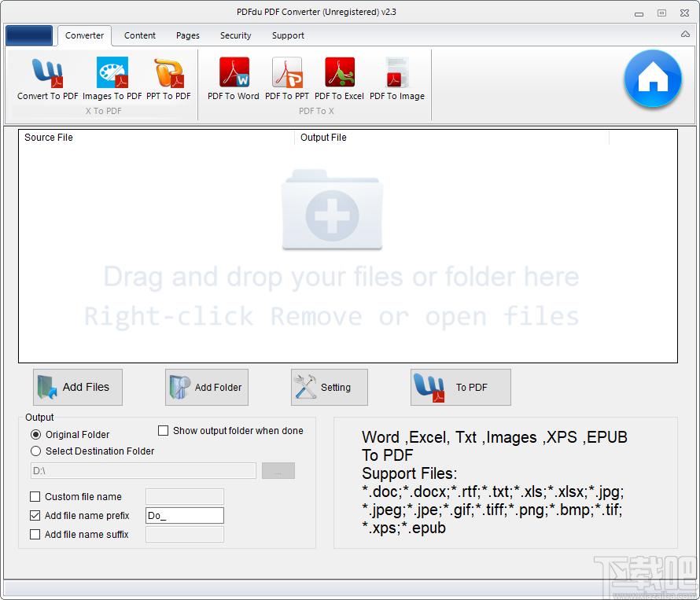
Task: Switch to the Security tab
Action: tap(235, 35)
